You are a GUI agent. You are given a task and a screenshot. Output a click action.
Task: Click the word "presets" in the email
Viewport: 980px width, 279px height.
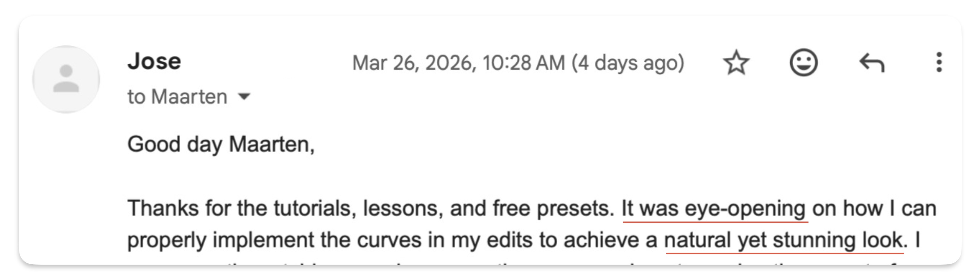pos(575,209)
